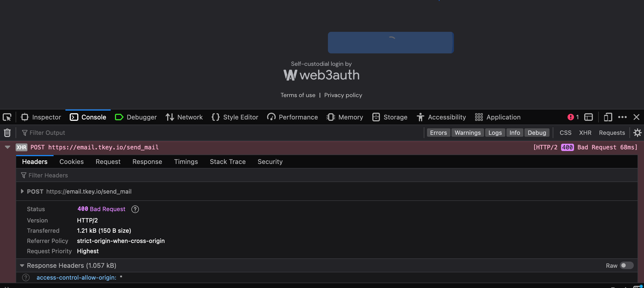Toggle the XHR console filter
This screenshot has height=288, width=644.
(585, 132)
